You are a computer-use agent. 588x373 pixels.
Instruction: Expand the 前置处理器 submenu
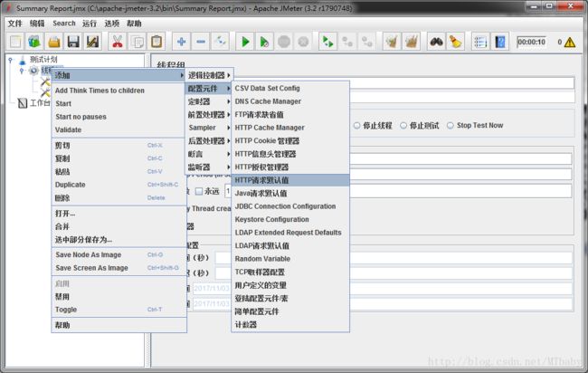click(x=208, y=115)
